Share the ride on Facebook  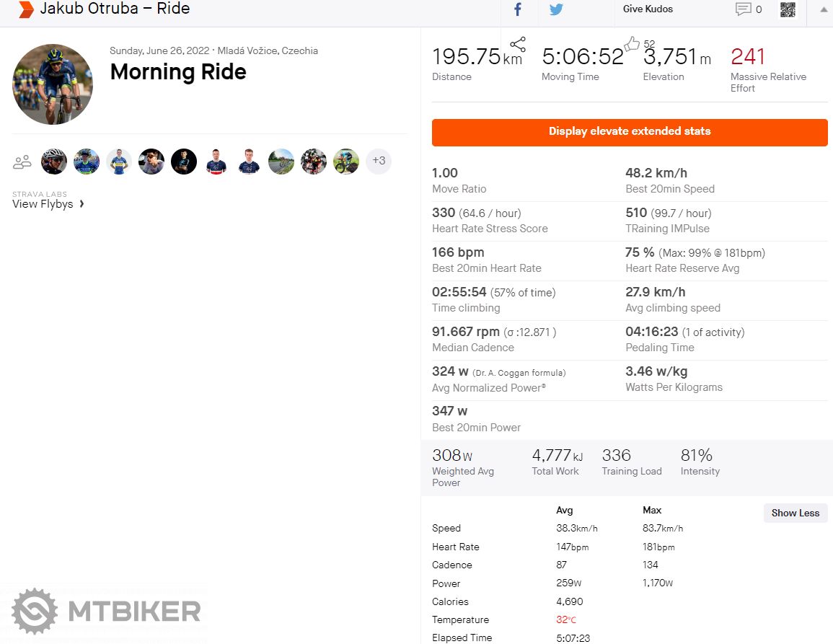[518, 9]
